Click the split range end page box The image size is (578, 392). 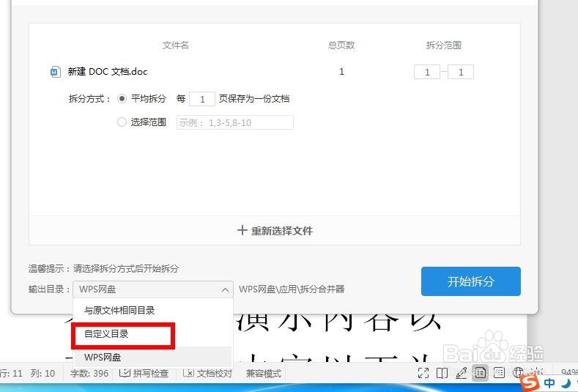pyautogui.click(x=460, y=72)
